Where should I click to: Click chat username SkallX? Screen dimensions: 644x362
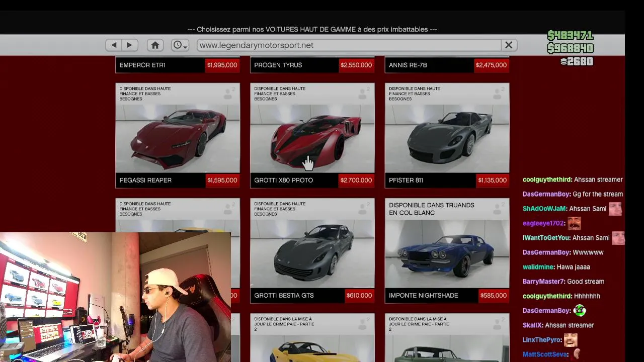[x=532, y=325]
